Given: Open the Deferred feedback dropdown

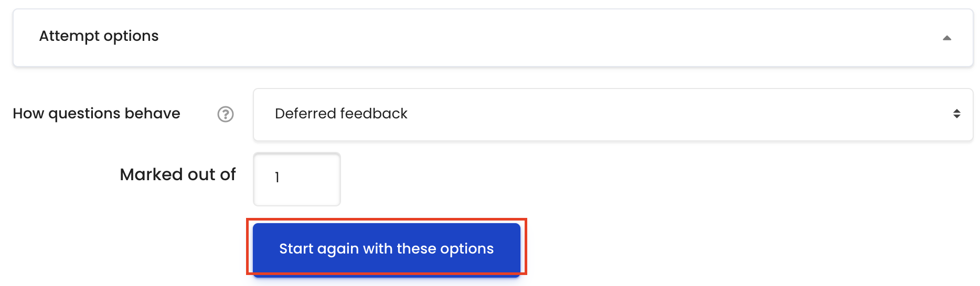Looking at the screenshot, I should (613, 115).
